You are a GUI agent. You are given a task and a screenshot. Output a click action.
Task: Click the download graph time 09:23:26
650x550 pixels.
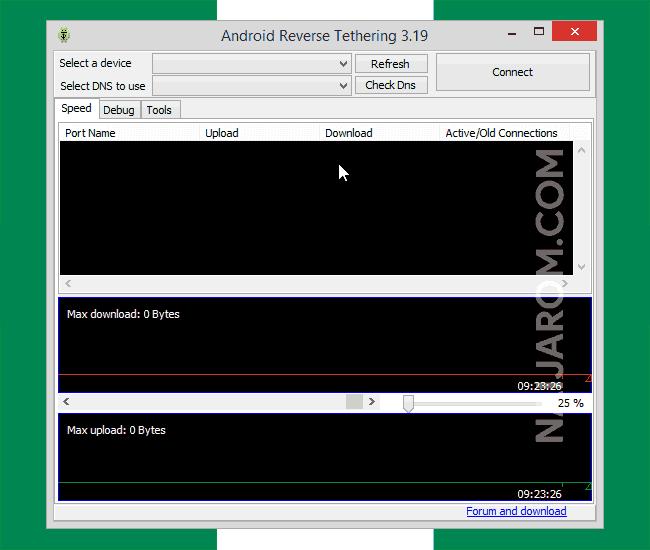coord(539,386)
